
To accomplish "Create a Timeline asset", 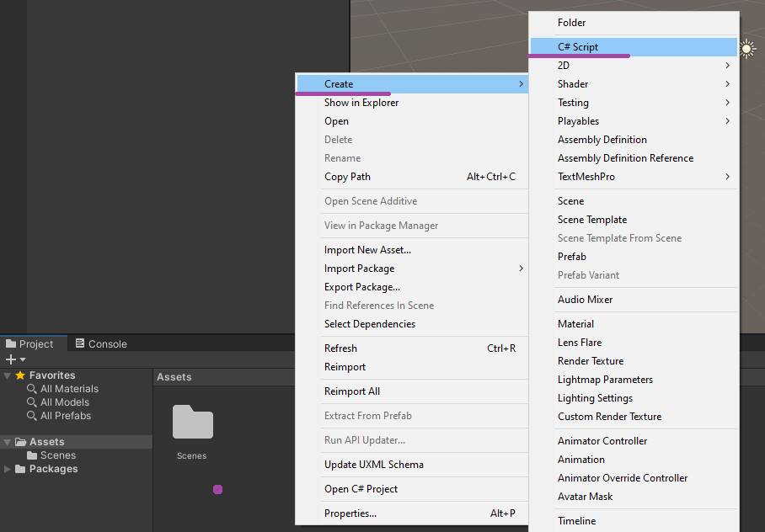I will [x=634, y=521].
